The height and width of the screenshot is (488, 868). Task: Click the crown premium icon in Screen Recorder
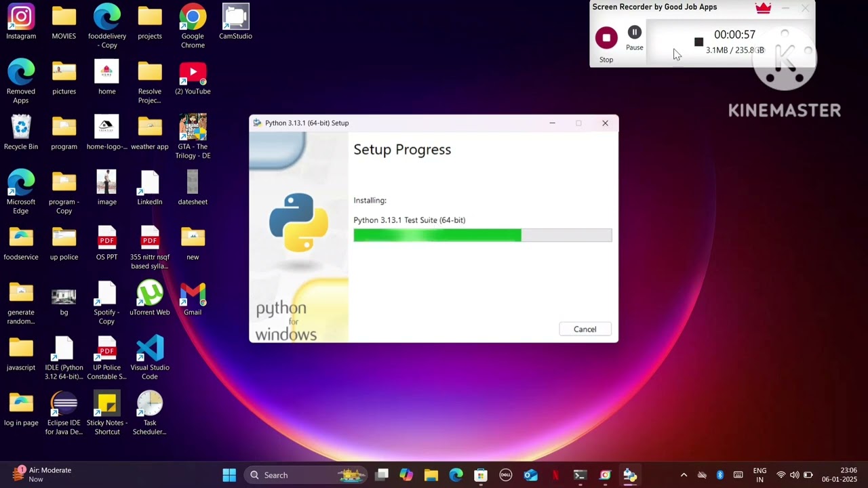(763, 8)
